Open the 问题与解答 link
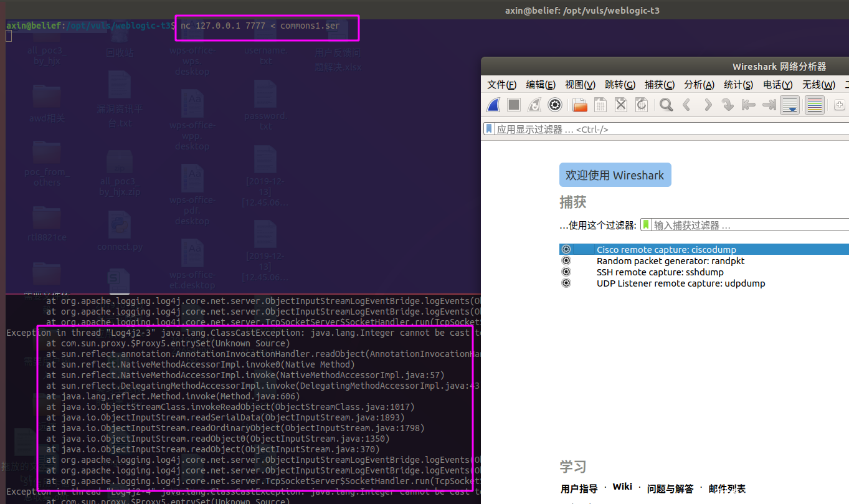This screenshot has width=849, height=504. 670,489
